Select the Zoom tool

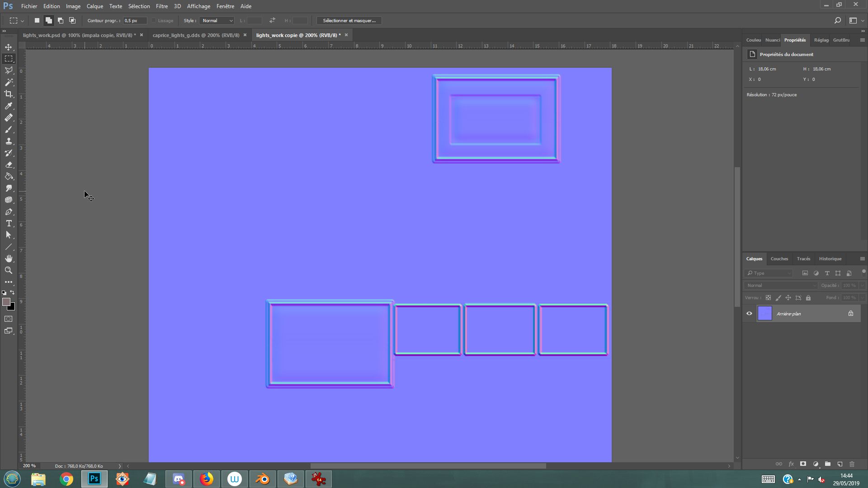(x=9, y=270)
